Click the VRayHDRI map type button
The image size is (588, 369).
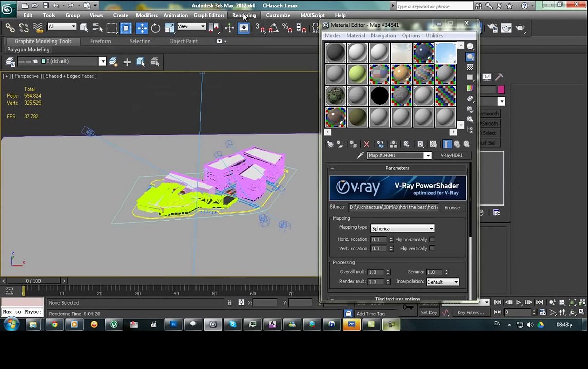(452, 155)
